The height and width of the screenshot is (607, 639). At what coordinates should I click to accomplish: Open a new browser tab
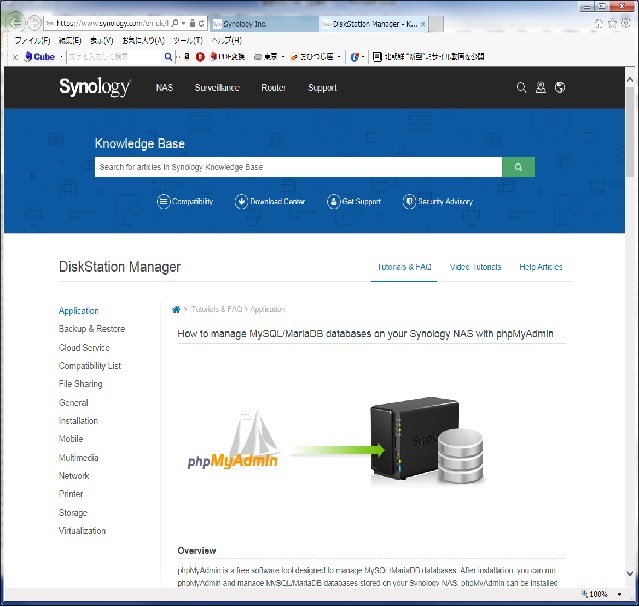pyautogui.click(x=436, y=24)
